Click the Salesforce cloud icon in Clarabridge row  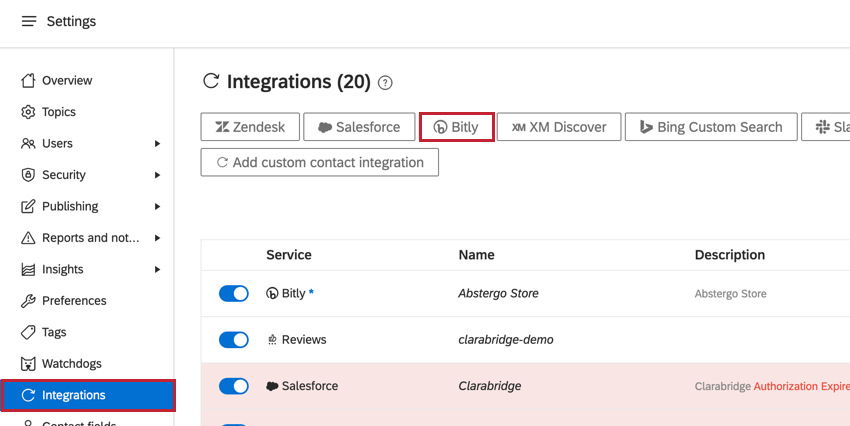pos(272,386)
